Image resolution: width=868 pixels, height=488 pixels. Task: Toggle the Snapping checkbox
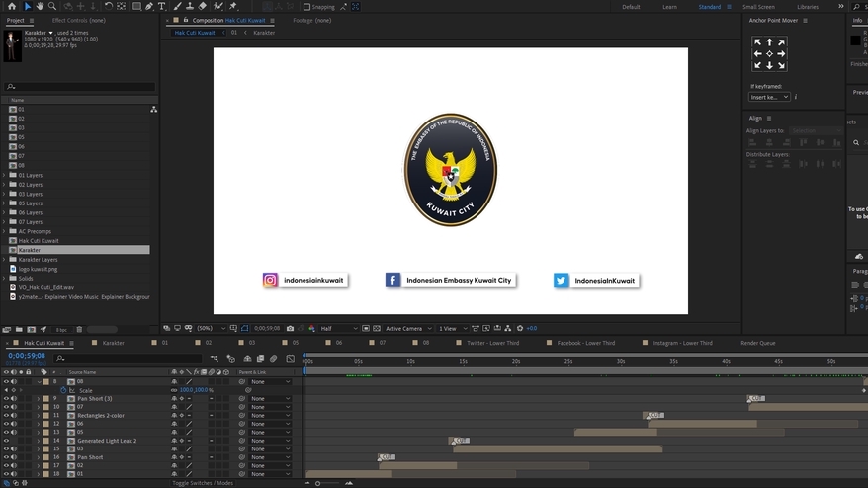[306, 7]
